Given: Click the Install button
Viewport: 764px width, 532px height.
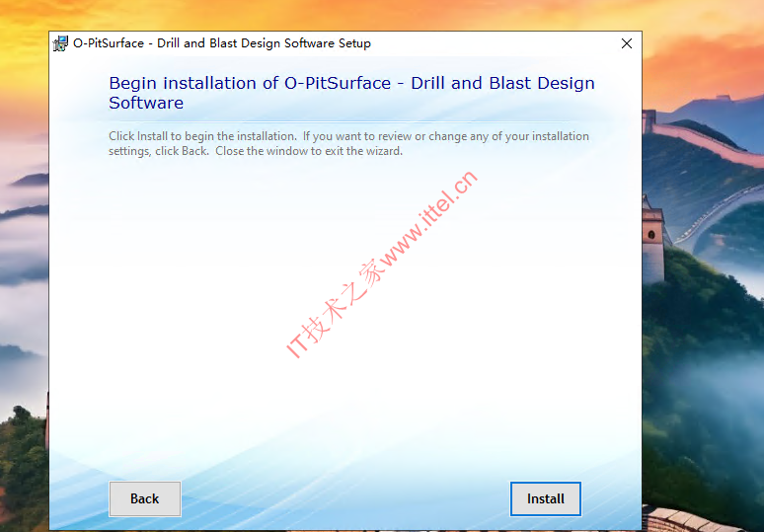Looking at the screenshot, I should [545, 498].
